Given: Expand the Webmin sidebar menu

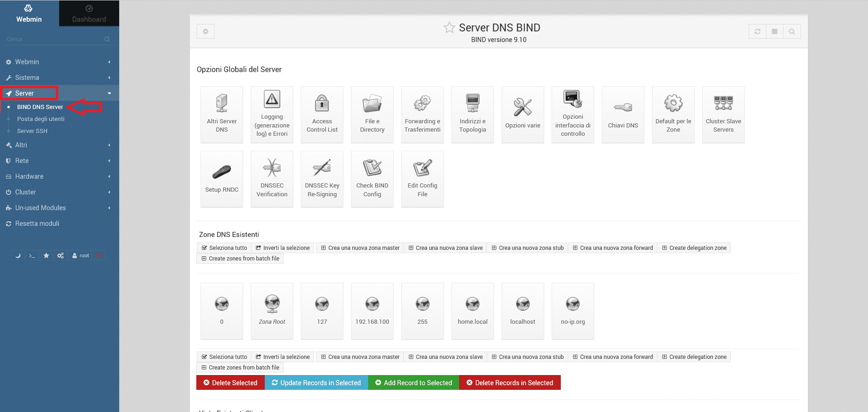Looking at the screenshot, I should (60, 62).
